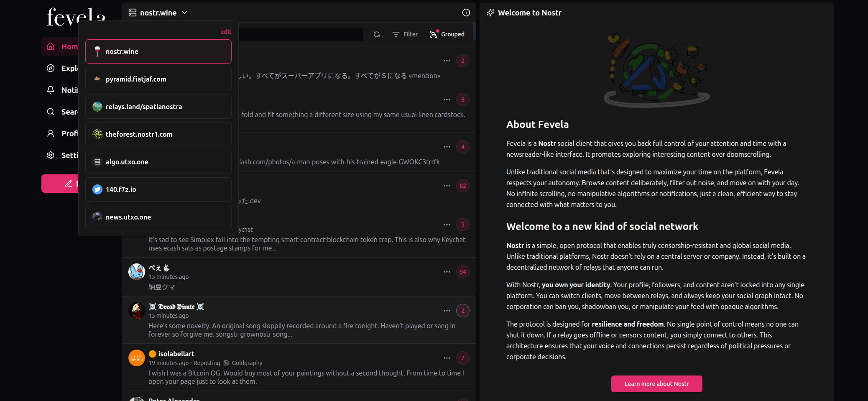868x401 pixels.
Task: Open the Filter options
Action: (405, 34)
